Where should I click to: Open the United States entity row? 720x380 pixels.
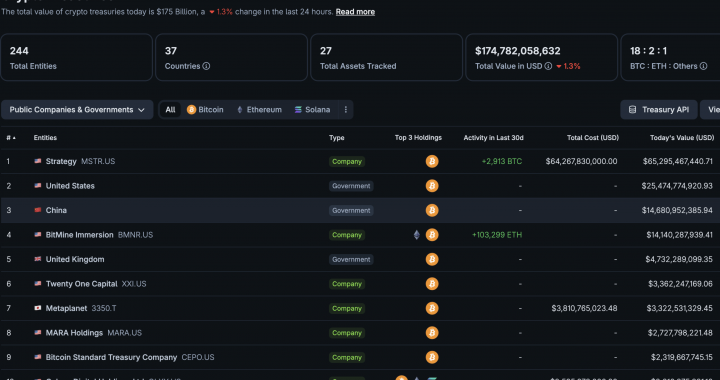[x=360, y=186]
